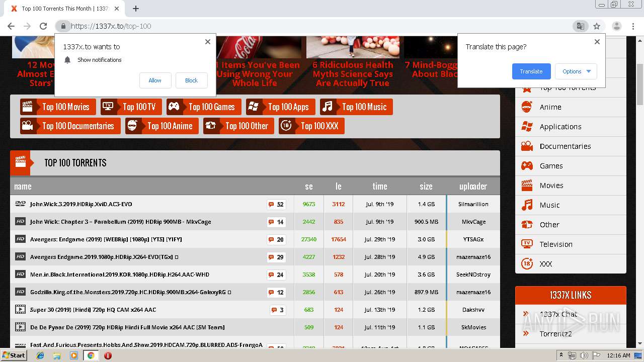Open uploader Dakshvv profile
Viewport: 644px width, 362px height.
point(473,310)
